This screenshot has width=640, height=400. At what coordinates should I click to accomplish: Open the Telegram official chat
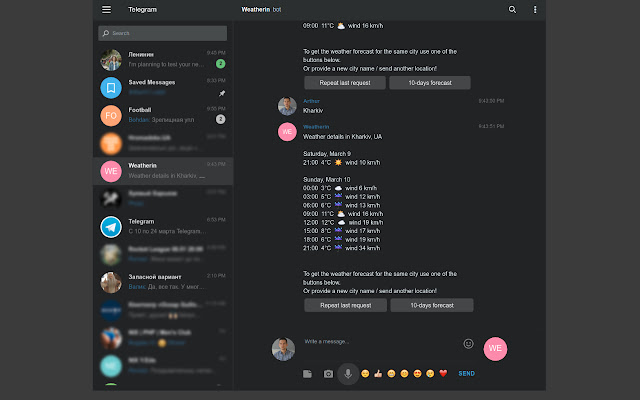pos(163,227)
